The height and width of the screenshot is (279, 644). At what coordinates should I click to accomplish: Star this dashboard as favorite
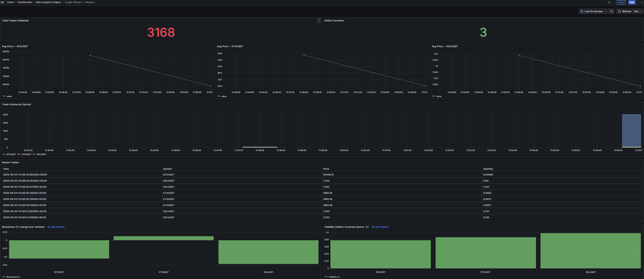(x=609, y=2)
